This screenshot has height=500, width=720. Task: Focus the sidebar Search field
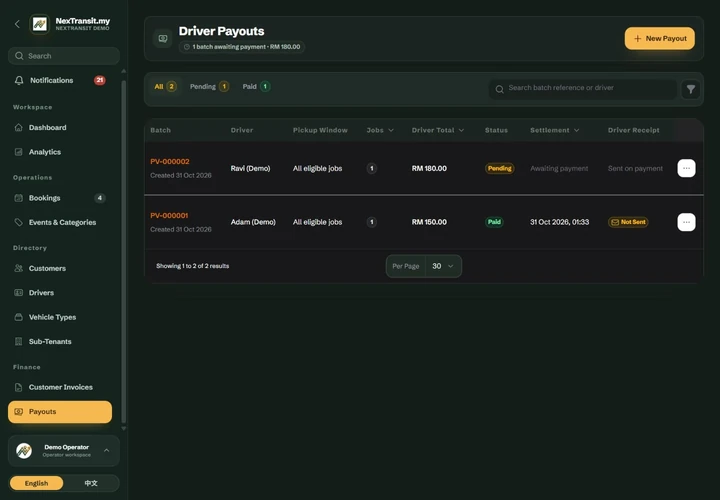(x=64, y=56)
